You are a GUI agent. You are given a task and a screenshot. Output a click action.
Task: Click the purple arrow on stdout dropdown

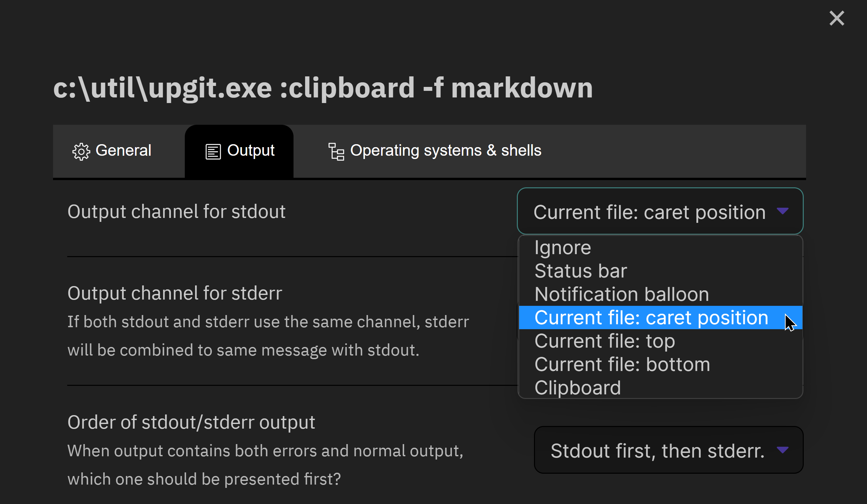click(782, 211)
